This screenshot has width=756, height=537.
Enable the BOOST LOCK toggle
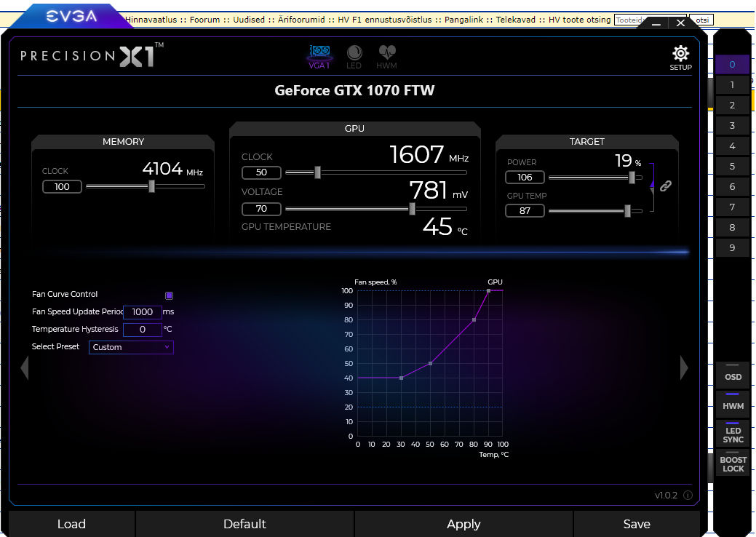[733, 461]
